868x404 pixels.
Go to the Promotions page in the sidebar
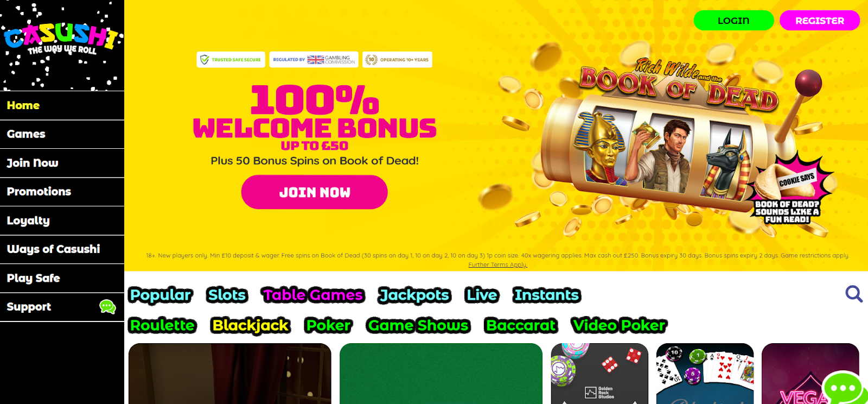[x=62, y=192]
